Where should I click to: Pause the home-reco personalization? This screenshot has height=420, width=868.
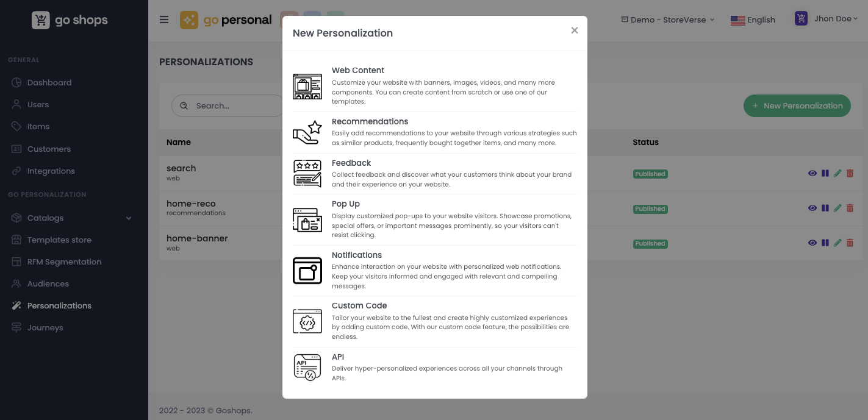825,208
